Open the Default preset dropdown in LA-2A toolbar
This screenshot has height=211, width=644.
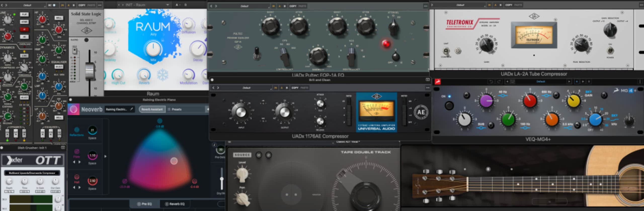461,5
